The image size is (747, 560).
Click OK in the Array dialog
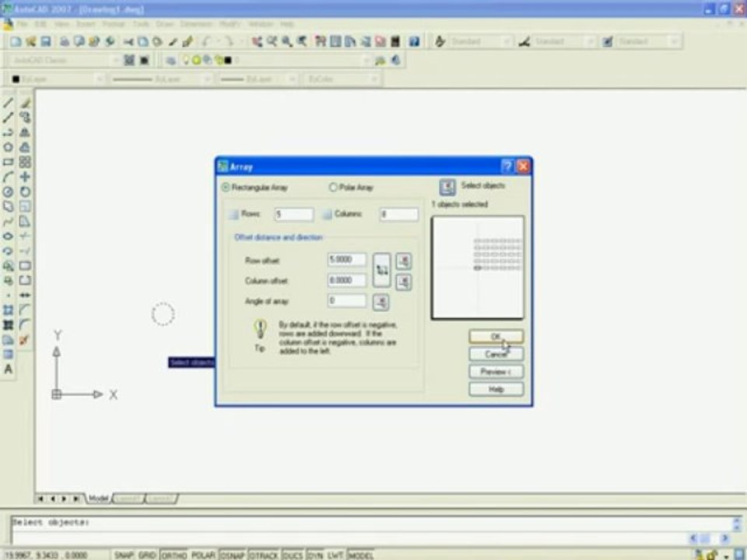[496, 337]
